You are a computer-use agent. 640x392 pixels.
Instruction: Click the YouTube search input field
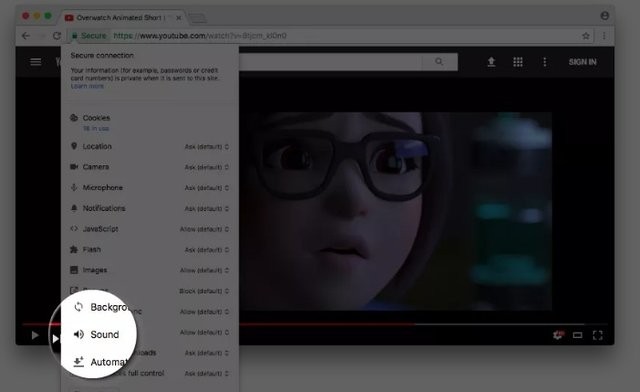[331, 62]
